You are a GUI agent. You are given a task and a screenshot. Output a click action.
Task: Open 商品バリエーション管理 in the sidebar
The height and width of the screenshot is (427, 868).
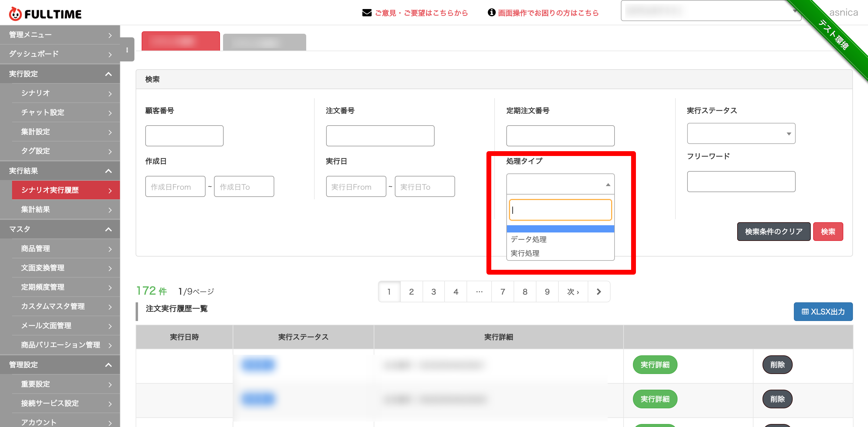[x=66, y=345]
